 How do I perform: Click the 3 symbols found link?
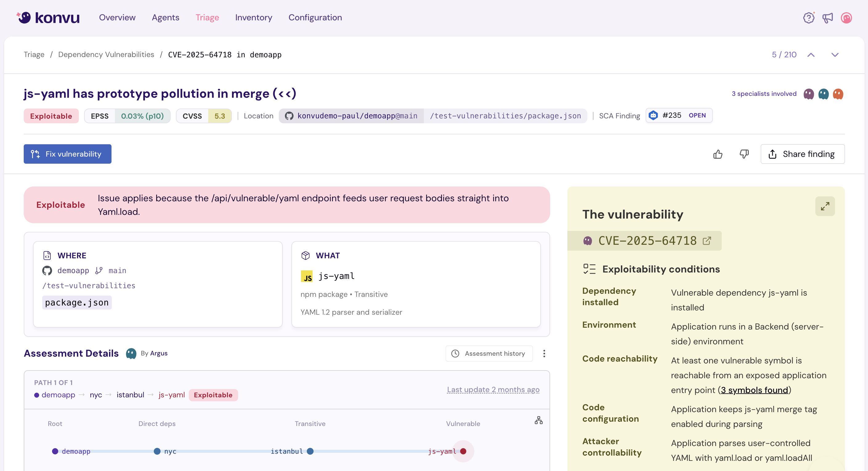(754, 390)
